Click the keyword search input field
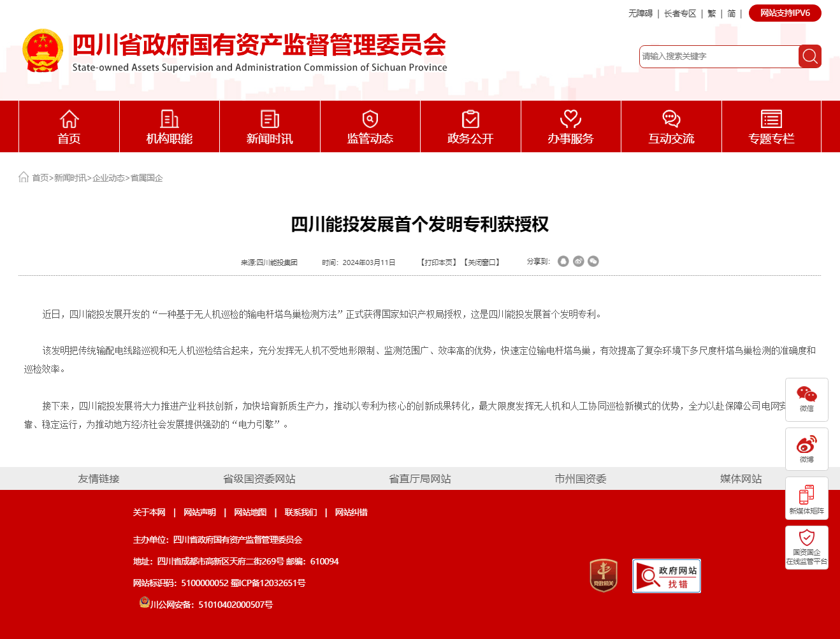This screenshot has width=840, height=639. (x=719, y=56)
